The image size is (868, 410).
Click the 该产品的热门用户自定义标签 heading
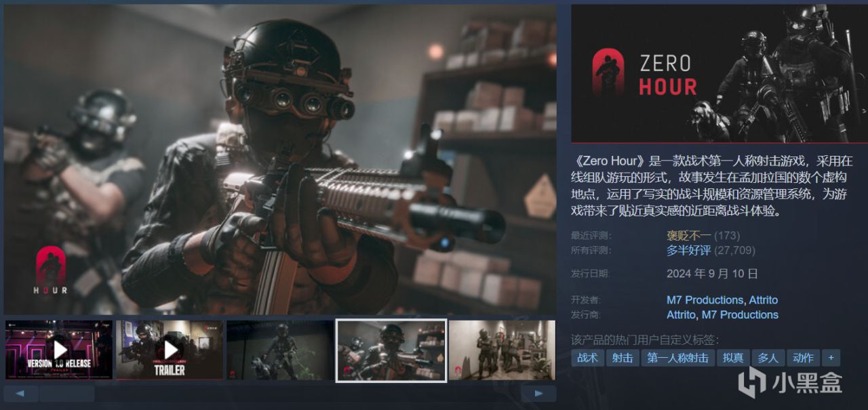click(645, 340)
